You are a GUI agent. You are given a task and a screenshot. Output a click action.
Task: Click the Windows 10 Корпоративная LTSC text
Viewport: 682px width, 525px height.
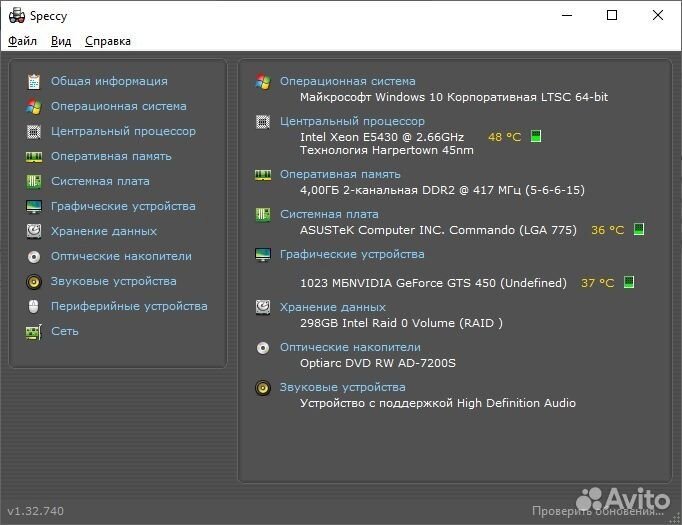(x=454, y=97)
